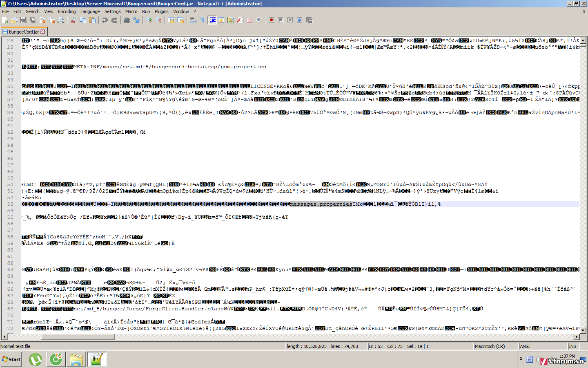Click the document close X on the menu bar
This screenshot has height=368, width=588.
(x=584, y=11)
